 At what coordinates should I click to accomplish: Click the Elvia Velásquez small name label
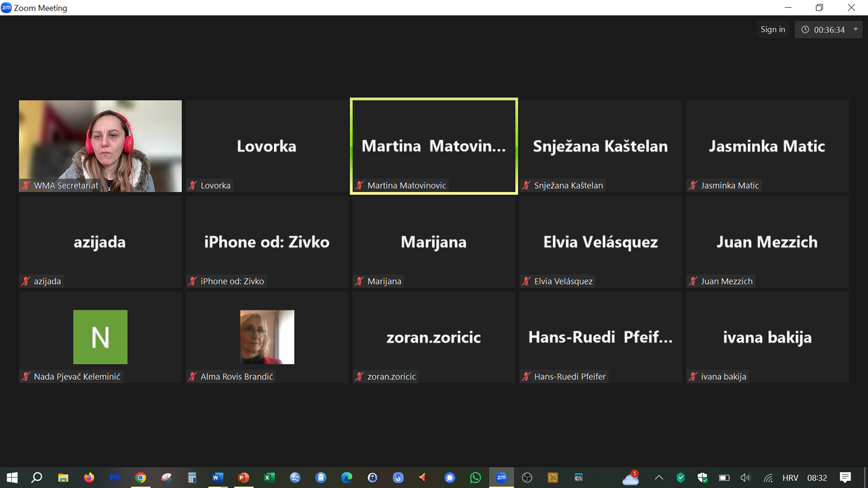563,281
